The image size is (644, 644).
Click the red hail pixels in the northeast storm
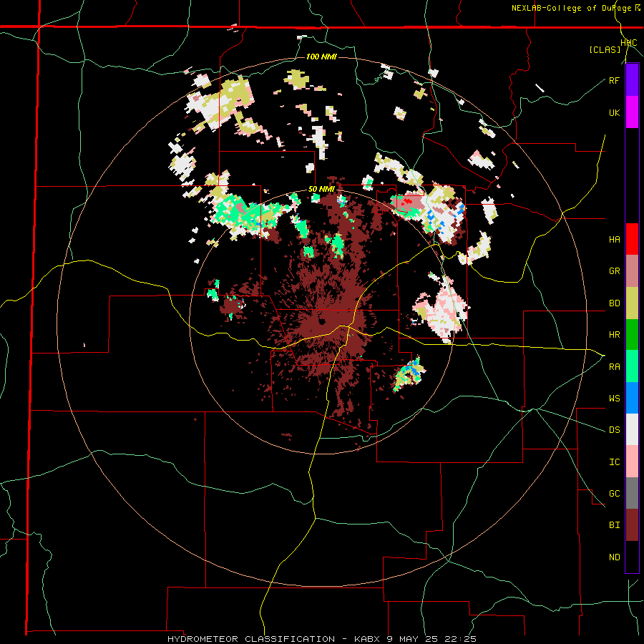coord(407,202)
